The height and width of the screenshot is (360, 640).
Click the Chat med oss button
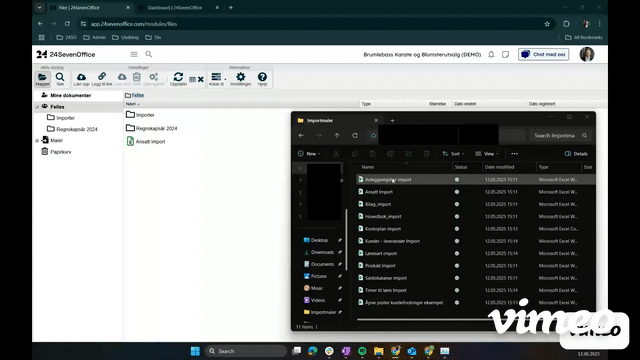coord(543,54)
